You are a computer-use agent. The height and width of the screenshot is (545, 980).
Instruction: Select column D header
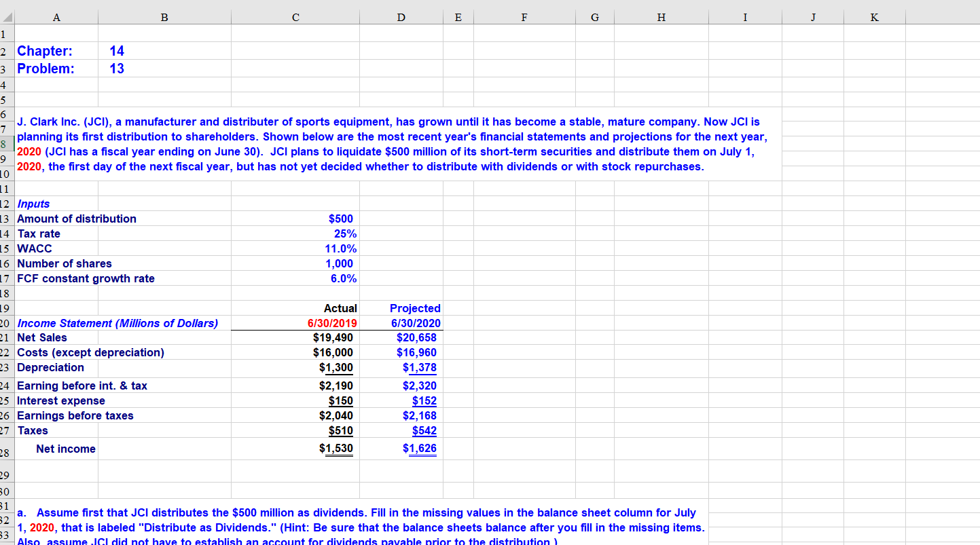coord(402,18)
